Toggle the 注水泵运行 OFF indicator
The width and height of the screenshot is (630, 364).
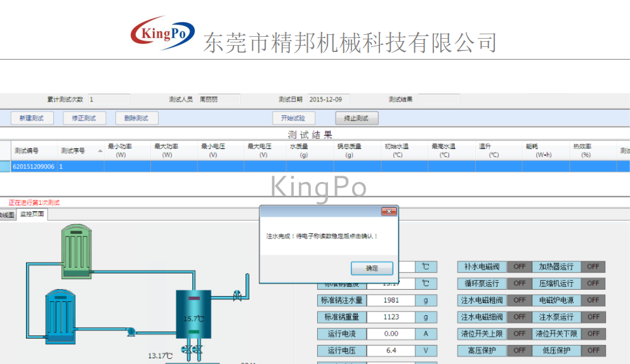coord(593,317)
